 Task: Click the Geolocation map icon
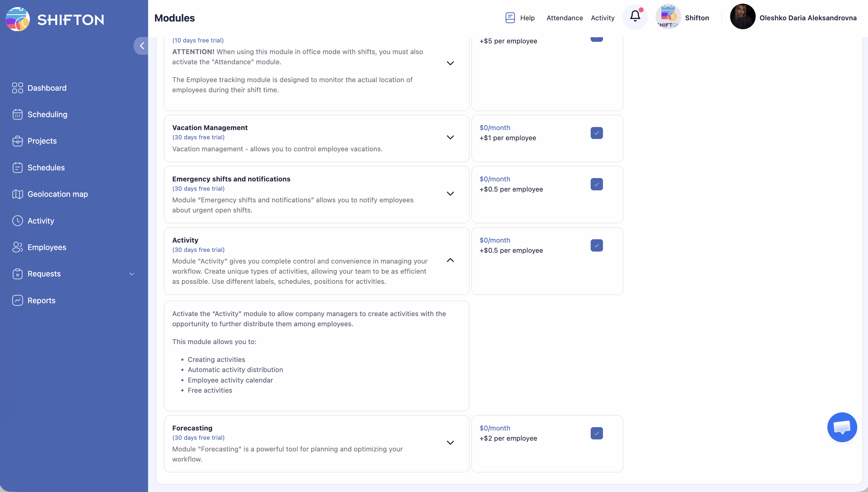pyautogui.click(x=18, y=194)
